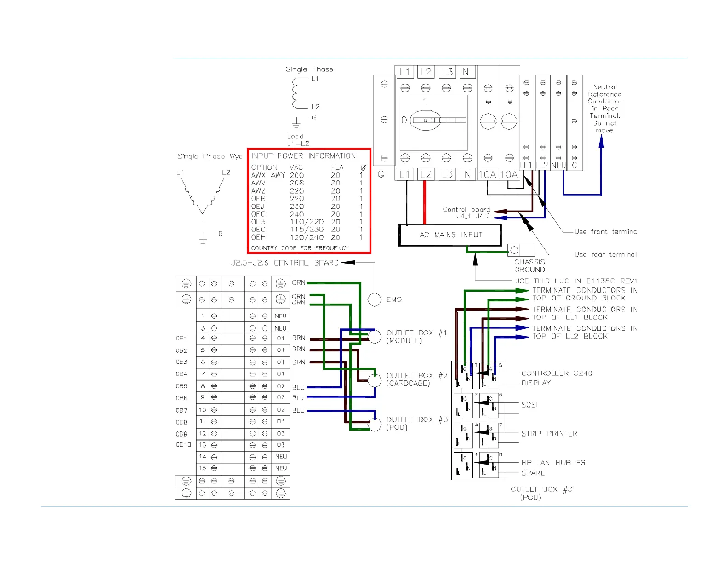The width and height of the screenshot is (728, 563).
Task: Click the LL1 terminal block label
Action: coord(526,166)
